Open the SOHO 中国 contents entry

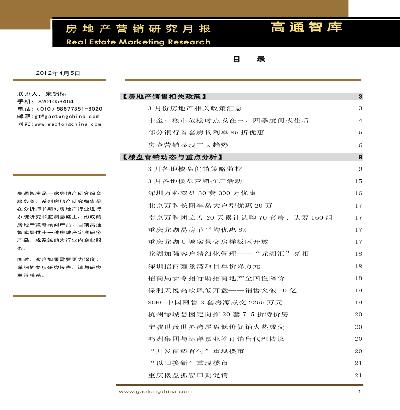(x=215, y=302)
